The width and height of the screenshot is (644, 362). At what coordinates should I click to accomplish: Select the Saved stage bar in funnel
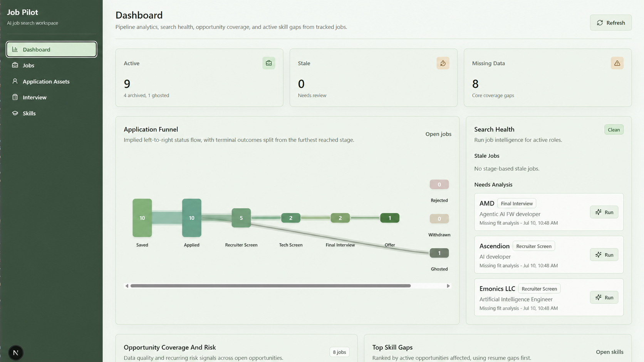coord(142,218)
